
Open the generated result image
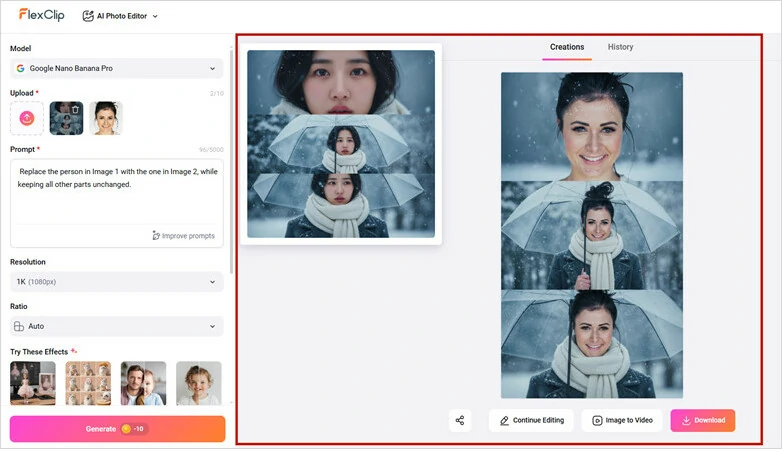click(592, 235)
